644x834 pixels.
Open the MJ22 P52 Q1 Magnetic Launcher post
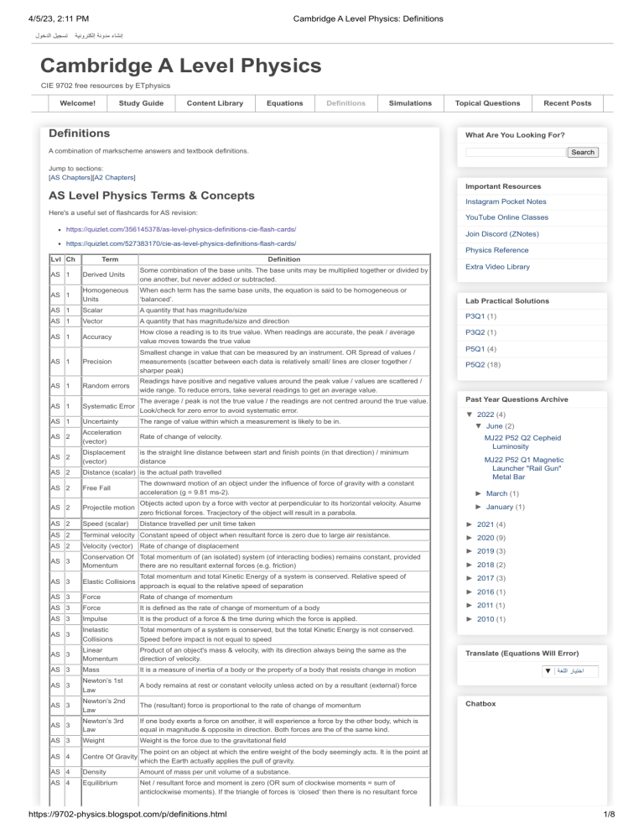click(524, 468)
